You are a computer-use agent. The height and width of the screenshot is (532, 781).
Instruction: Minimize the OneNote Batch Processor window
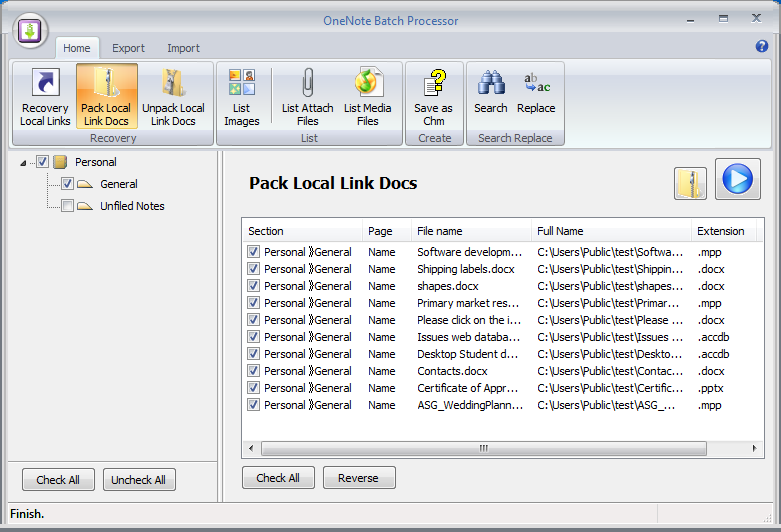(x=690, y=20)
